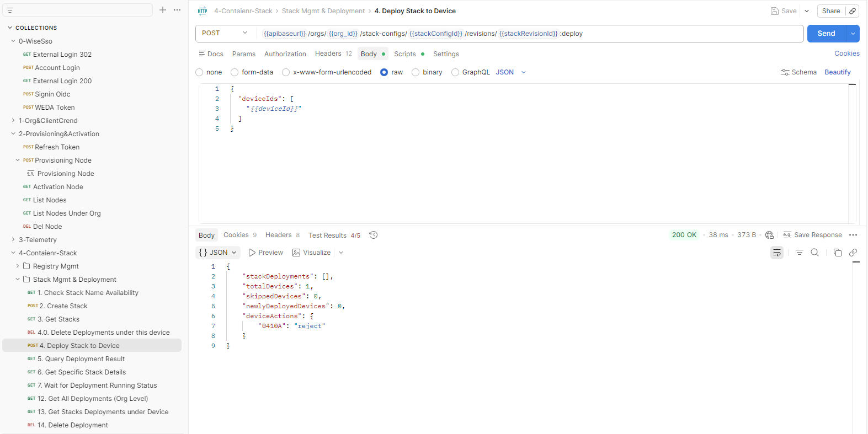Click the request body editor scrollbar
The height and width of the screenshot is (434, 868).
point(852,153)
